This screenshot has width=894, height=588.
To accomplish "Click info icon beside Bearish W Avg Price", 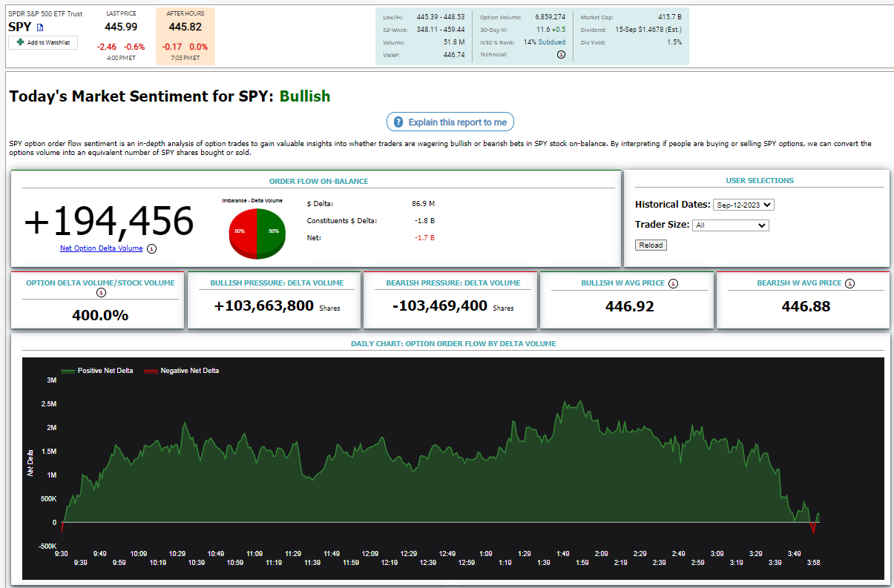I will (850, 283).
